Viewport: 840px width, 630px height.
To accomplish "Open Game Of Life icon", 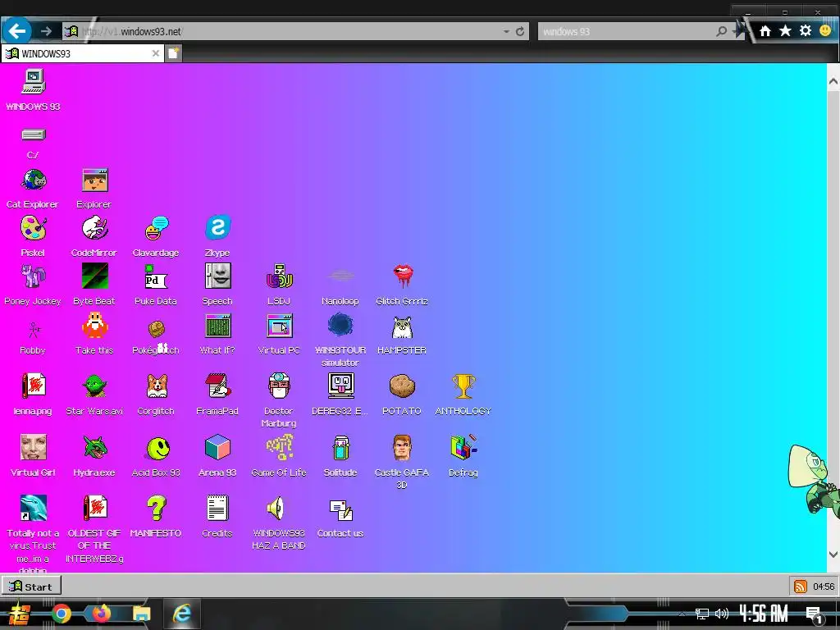I will pos(279,447).
